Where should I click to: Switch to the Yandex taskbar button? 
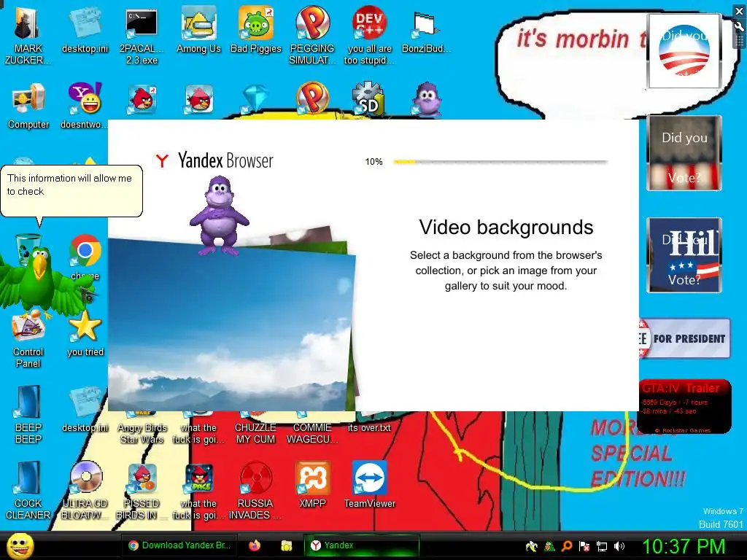pyautogui.click(x=362, y=545)
